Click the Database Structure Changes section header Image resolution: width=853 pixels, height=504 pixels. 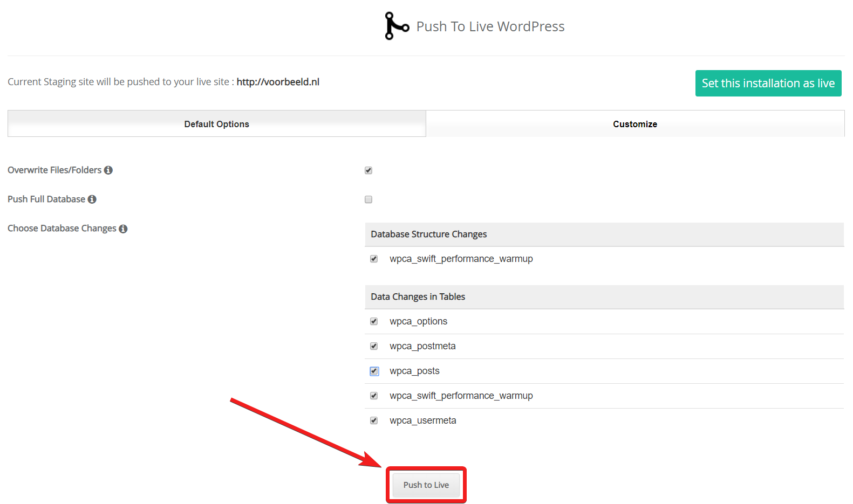pos(429,234)
